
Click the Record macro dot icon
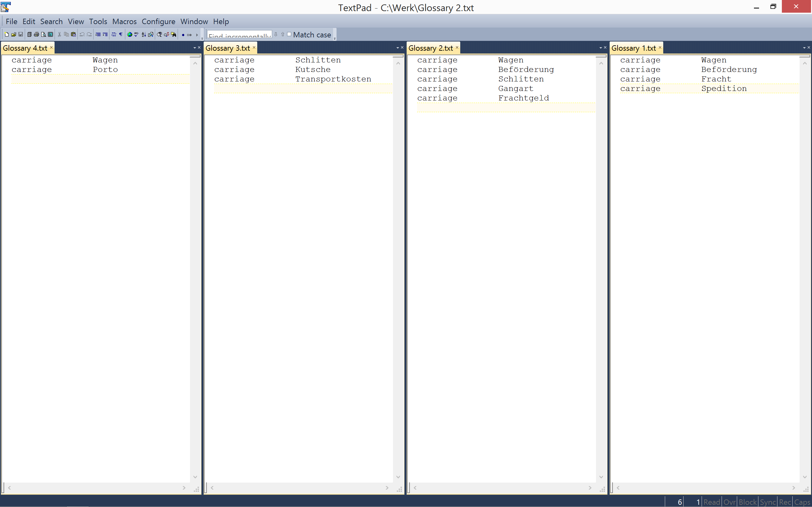coord(183,35)
